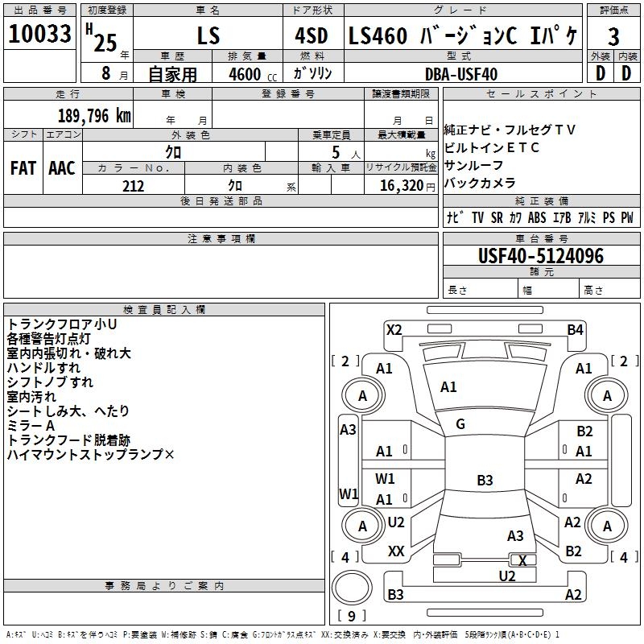
Task: Click ABS in the 純正装備 row
Action: 537,217
